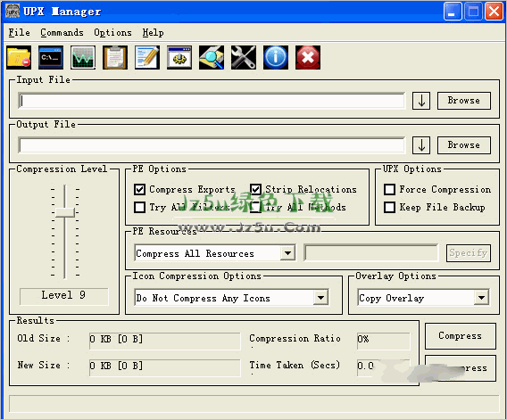
Task: Open the command prompt toolbar icon
Action: tap(51, 57)
